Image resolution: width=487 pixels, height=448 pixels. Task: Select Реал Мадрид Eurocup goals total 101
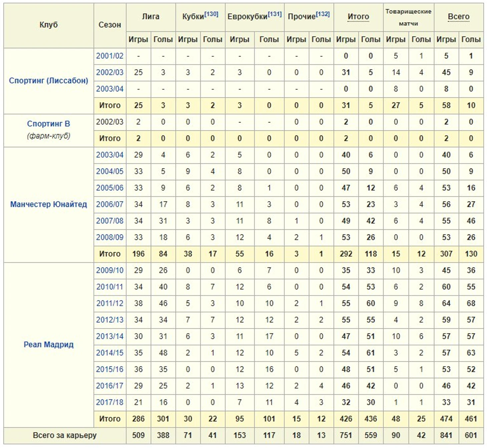click(269, 419)
